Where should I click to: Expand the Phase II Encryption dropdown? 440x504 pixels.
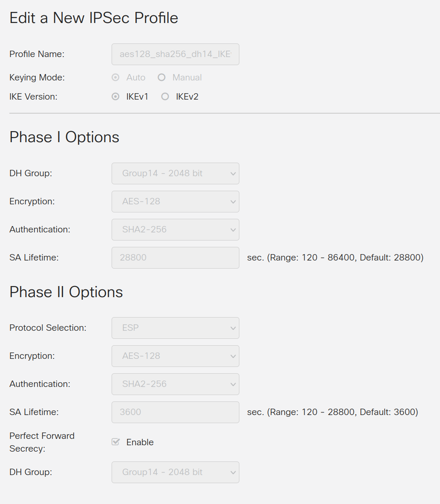pyautogui.click(x=175, y=356)
